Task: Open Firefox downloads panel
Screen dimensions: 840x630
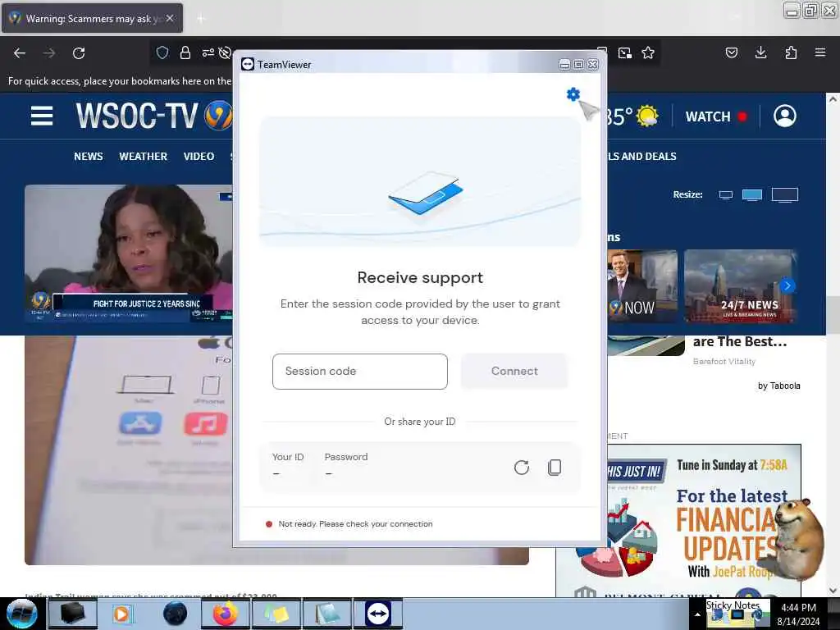Action: [760, 52]
